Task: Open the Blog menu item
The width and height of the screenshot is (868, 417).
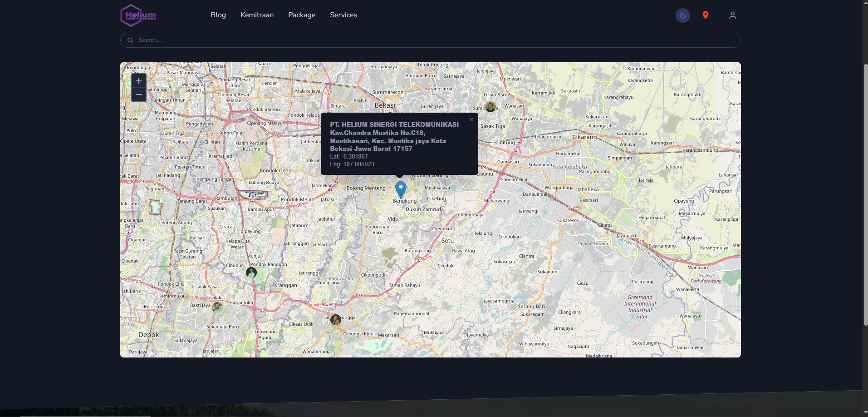Action: pyautogui.click(x=218, y=15)
